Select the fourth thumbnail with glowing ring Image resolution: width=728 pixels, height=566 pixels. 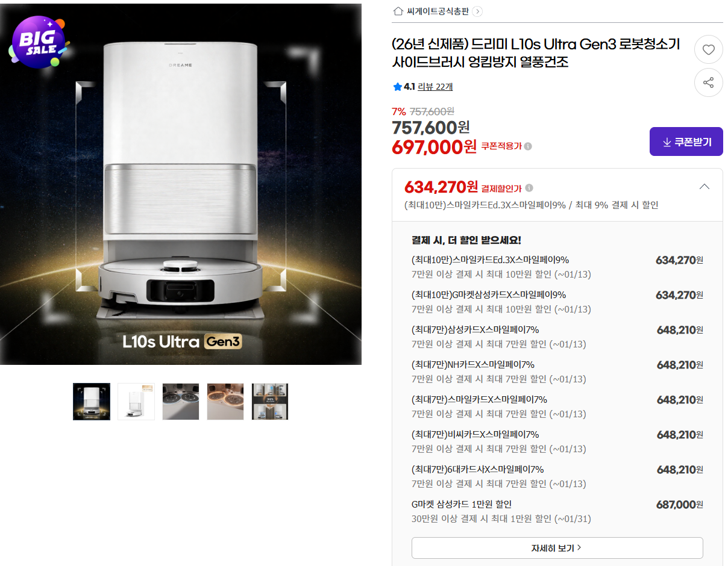225,402
